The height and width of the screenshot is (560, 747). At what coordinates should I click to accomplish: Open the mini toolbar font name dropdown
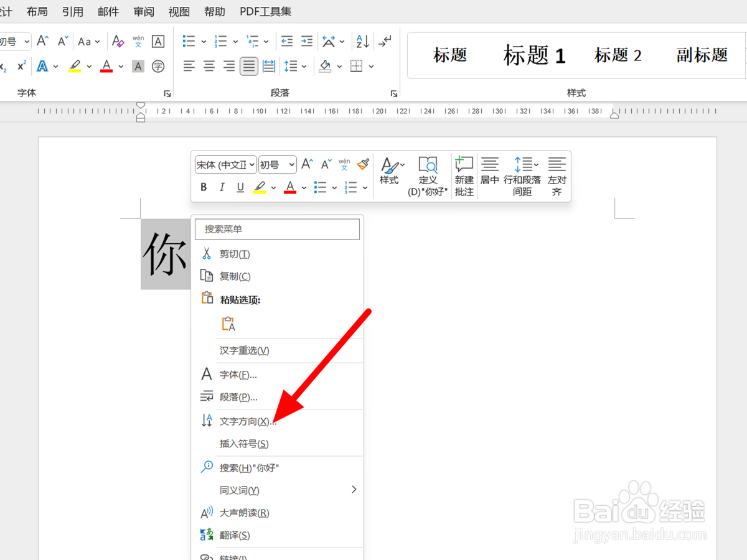point(252,165)
